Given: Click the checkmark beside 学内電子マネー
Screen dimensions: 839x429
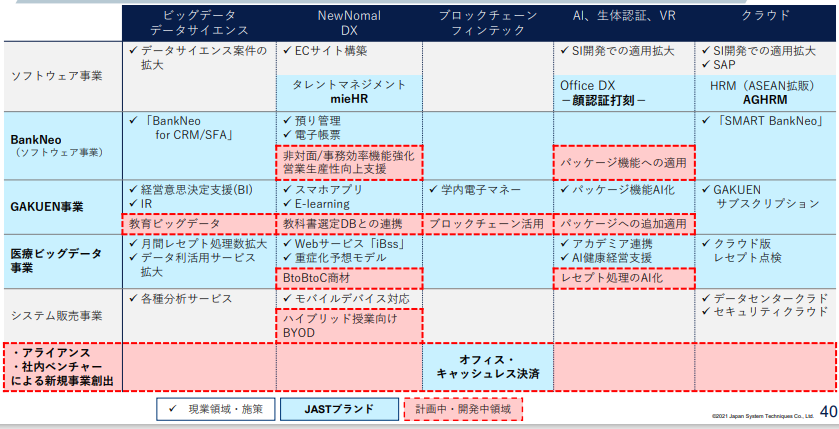Looking at the screenshot, I should (x=433, y=188).
